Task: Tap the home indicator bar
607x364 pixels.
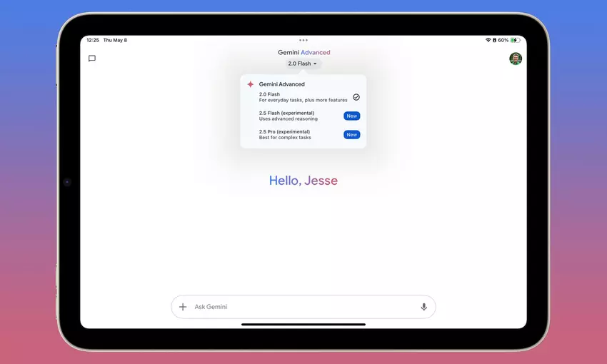Action: (303, 325)
